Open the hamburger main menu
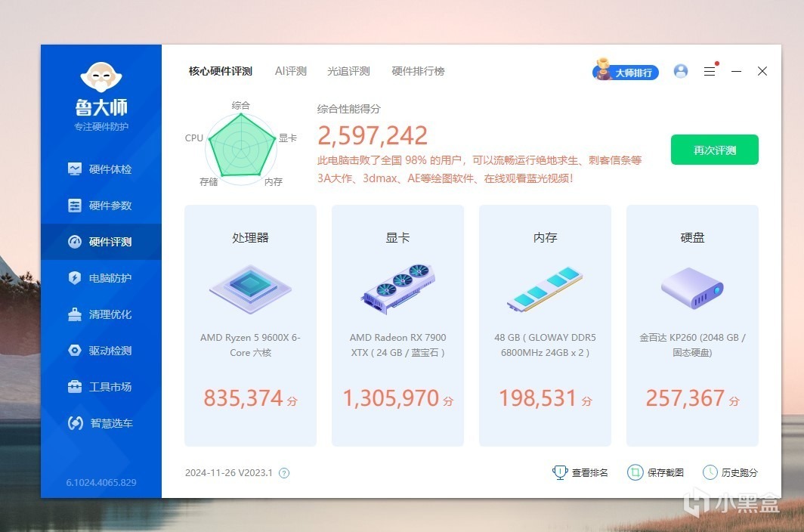 coord(710,71)
